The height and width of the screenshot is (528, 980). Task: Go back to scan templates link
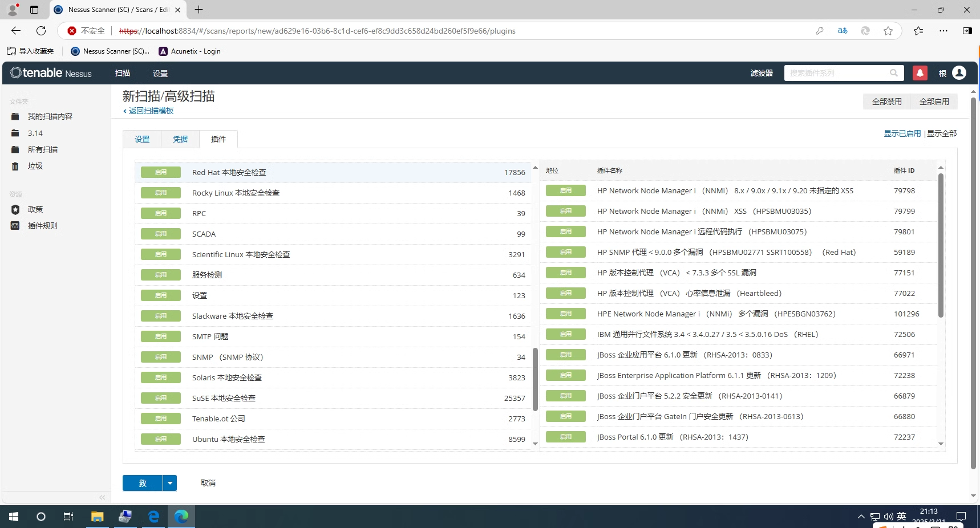tap(148, 111)
